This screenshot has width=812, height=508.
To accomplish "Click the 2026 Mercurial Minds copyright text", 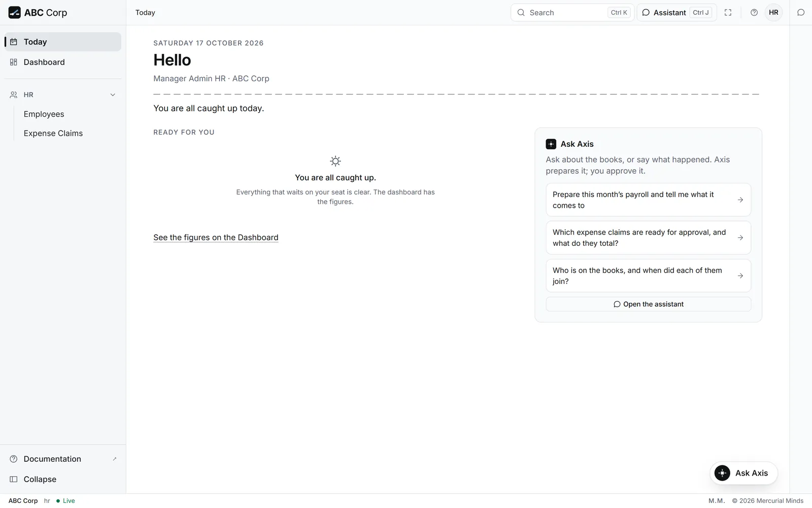I will (768, 501).
